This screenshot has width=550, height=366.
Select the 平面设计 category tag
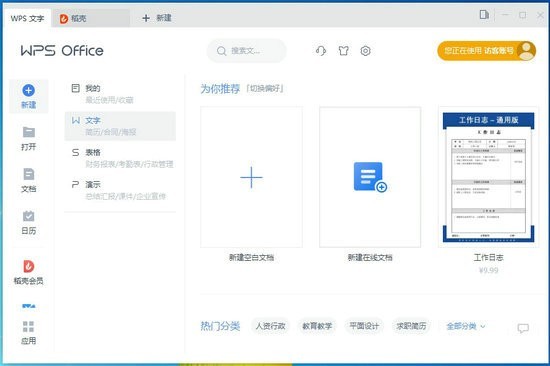[364, 326]
